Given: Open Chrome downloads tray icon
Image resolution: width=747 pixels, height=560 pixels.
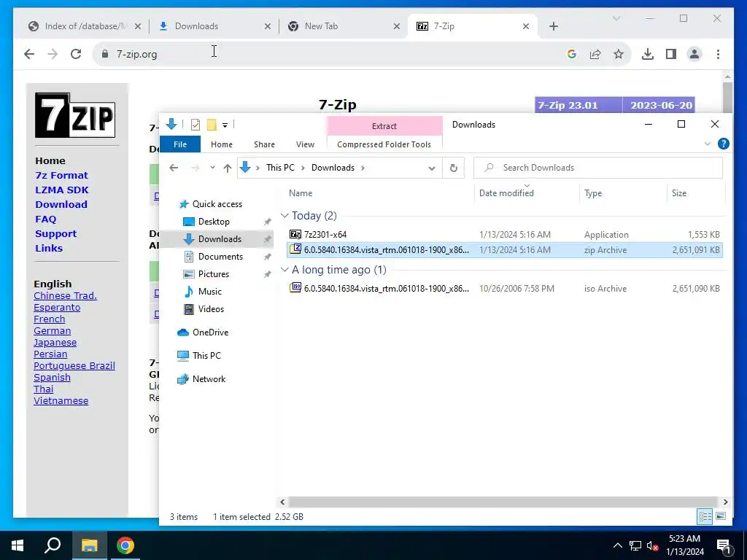Looking at the screenshot, I should click(648, 54).
